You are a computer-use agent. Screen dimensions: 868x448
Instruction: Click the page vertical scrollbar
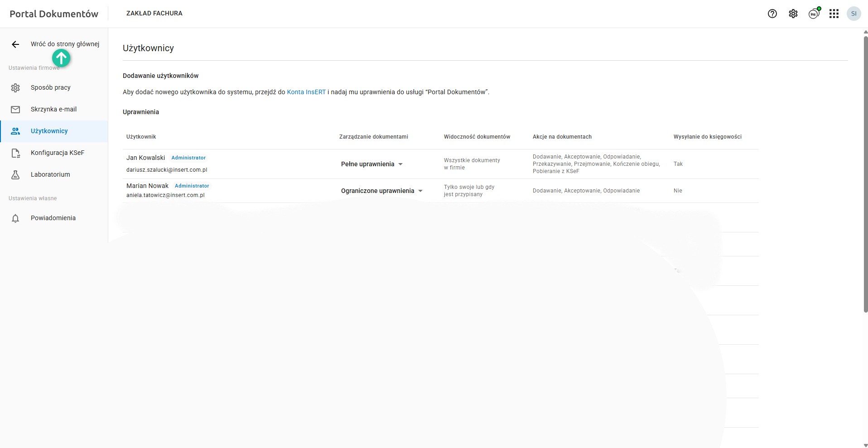tap(865, 172)
